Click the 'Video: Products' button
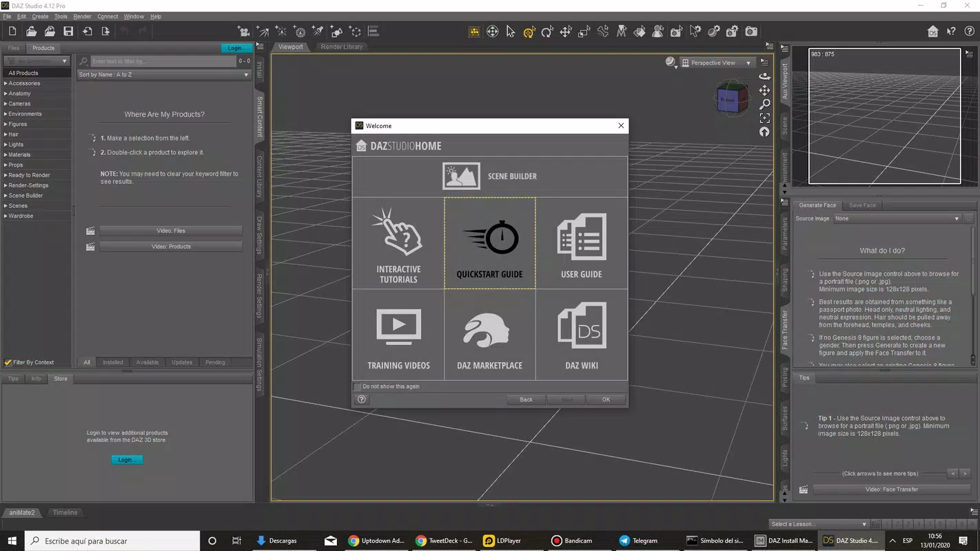 (171, 247)
